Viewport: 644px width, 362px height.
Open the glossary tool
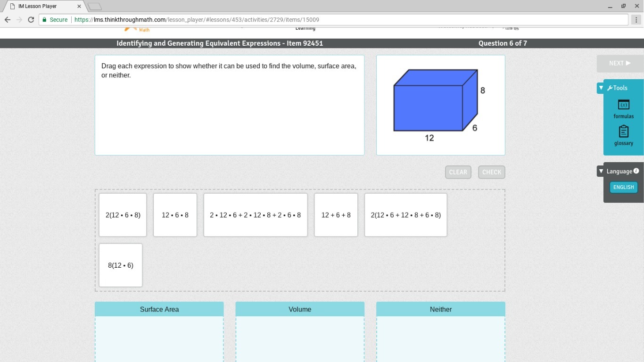point(623,136)
